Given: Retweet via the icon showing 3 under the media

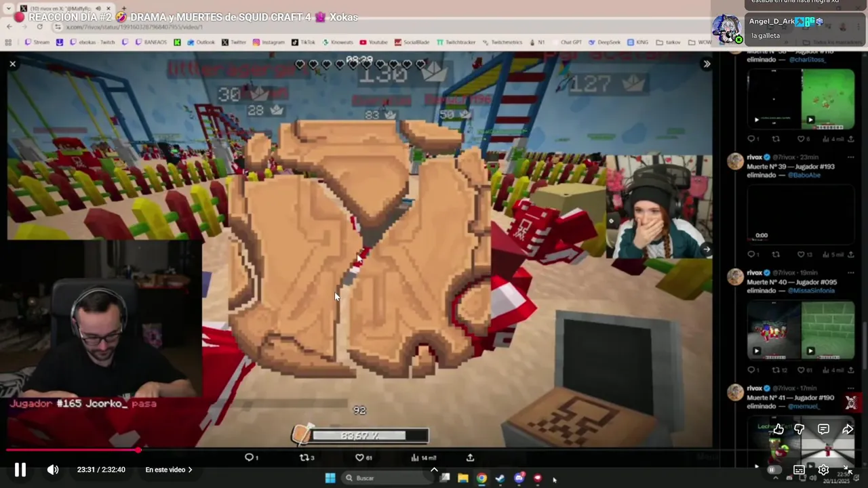Looking at the screenshot, I should (x=307, y=457).
